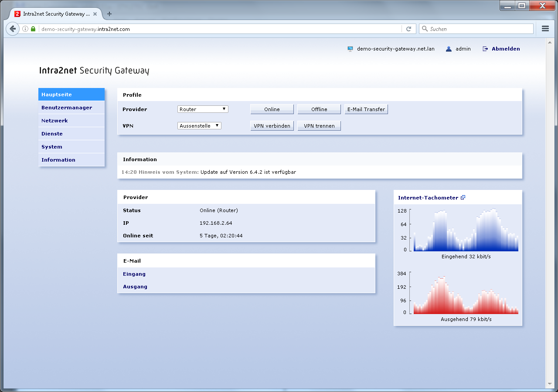Select Netzwerk in the left sidebar
This screenshot has height=392, width=558.
[54, 121]
